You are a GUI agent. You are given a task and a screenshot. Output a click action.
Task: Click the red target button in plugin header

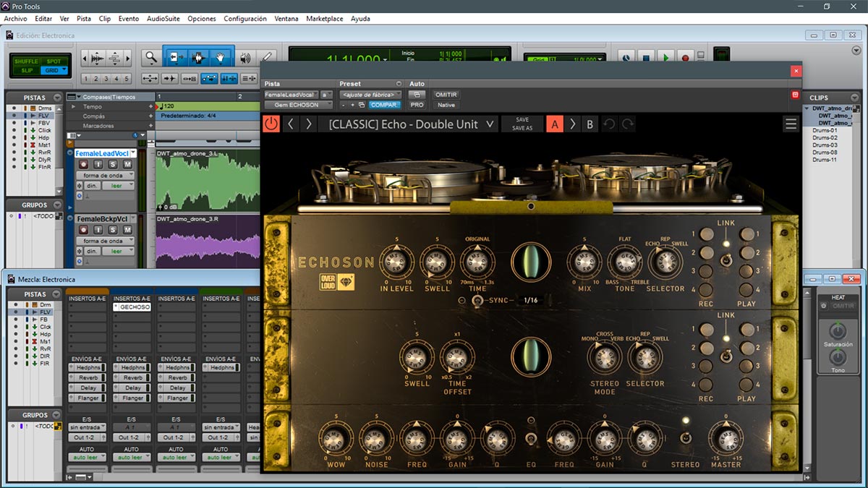(x=795, y=95)
